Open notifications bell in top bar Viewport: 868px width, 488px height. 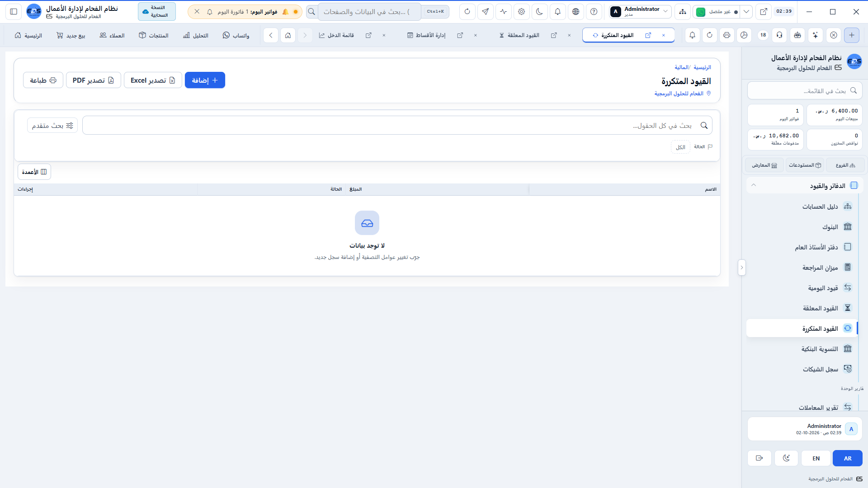point(557,12)
